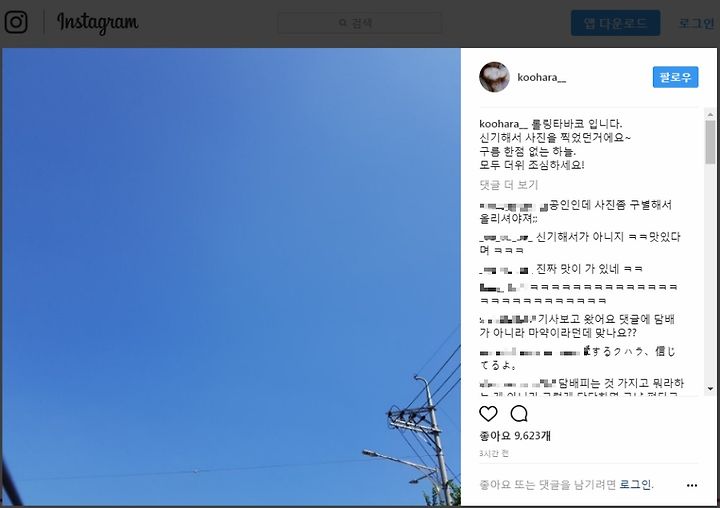Image resolution: width=720 pixels, height=508 pixels.
Task: Click the blue sky post photo
Action: pyautogui.click(x=231, y=277)
